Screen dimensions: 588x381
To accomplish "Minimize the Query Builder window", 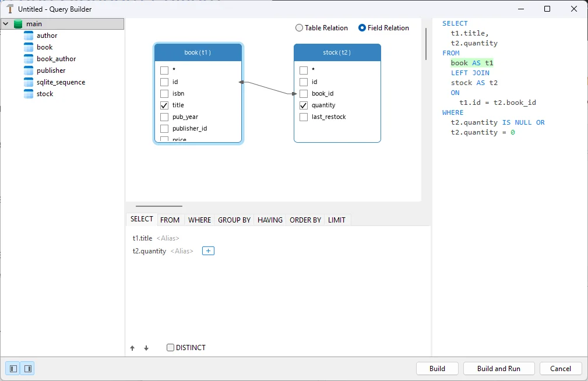I will 521,9.
